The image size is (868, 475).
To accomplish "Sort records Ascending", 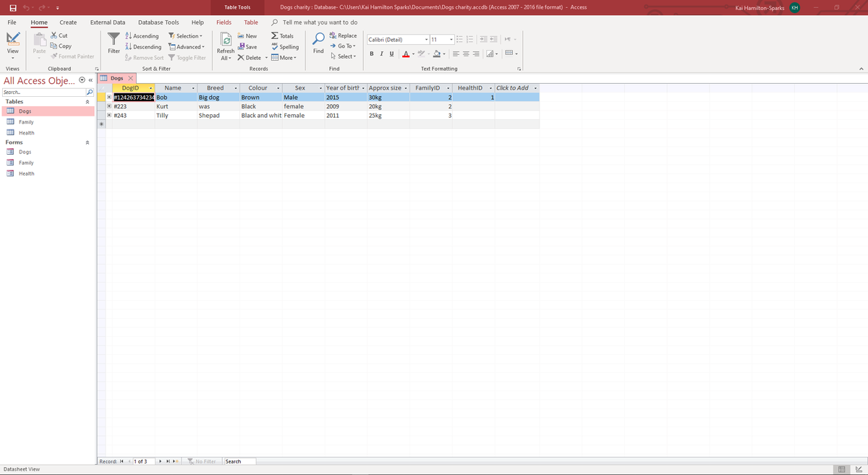I will [142, 36].
